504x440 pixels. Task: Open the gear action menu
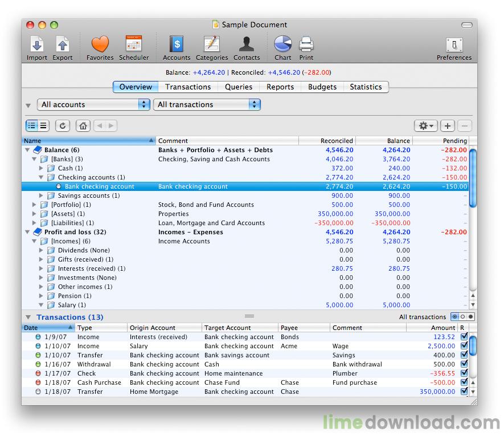point(426,126)
